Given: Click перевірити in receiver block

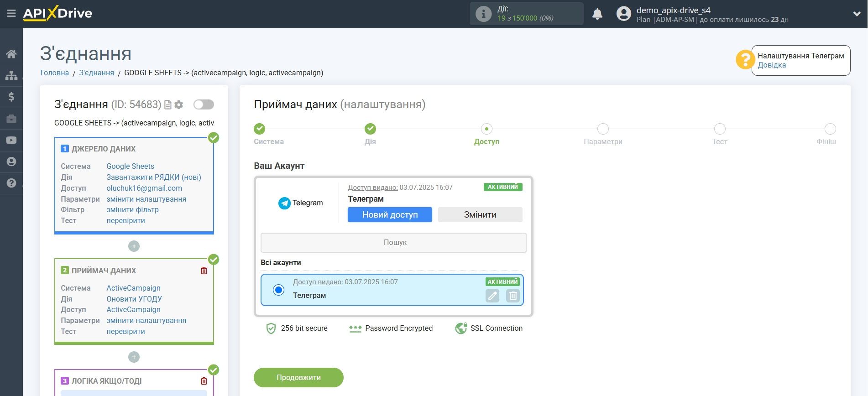Looking at the screenshot, I should (x=125, y=332).
